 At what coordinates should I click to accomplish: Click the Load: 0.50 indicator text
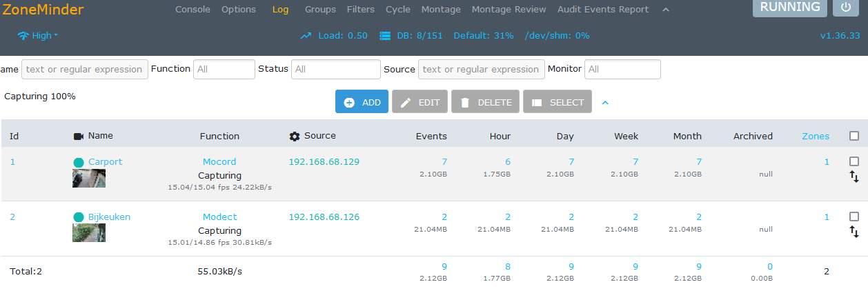(343, 35)
